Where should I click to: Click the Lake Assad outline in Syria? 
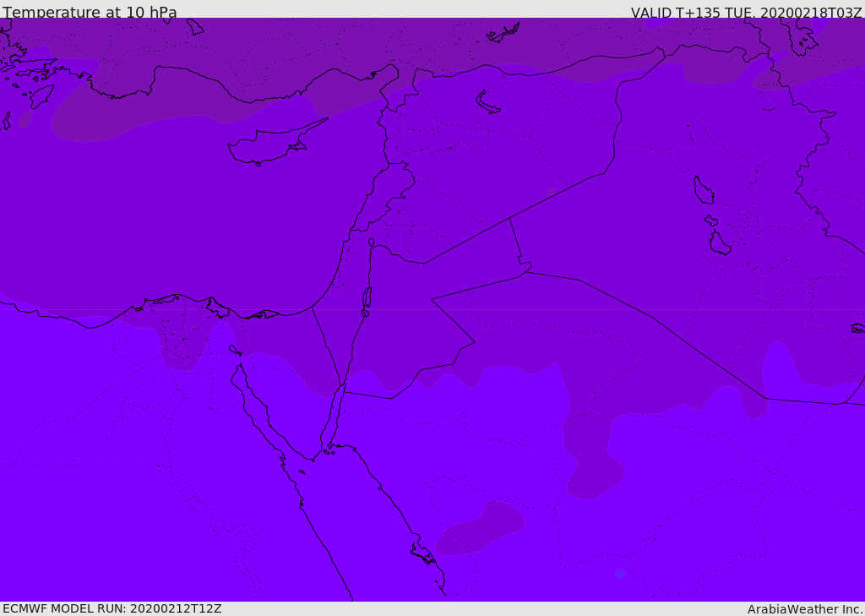pos(487,103)
